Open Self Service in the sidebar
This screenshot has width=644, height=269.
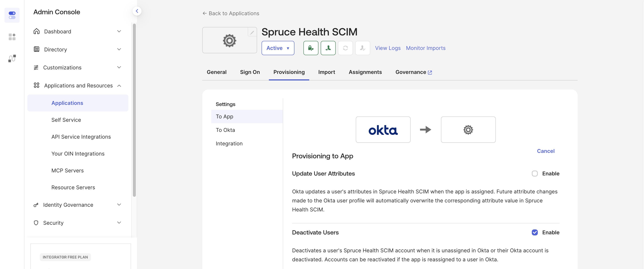pyautogui.click(x=66, y=120)
